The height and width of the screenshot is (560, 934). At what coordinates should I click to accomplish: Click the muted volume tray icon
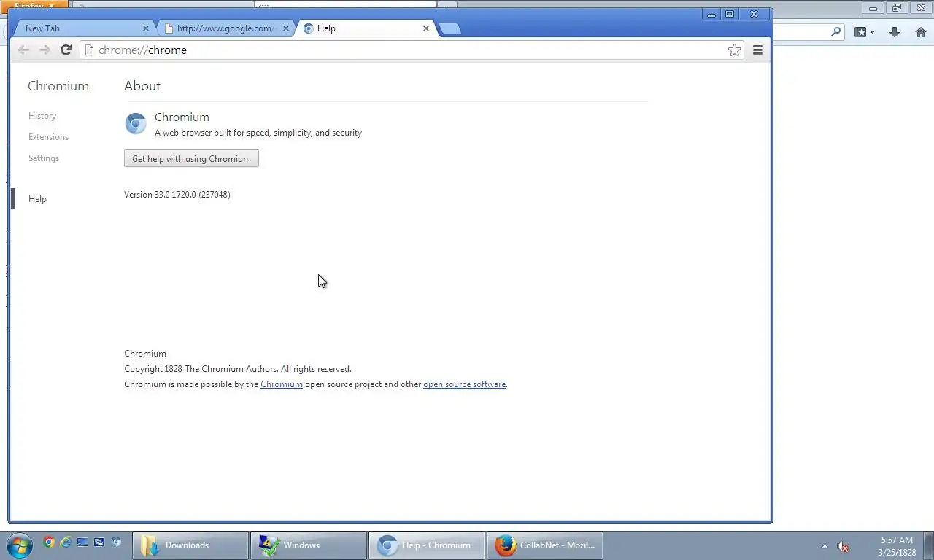point(843,546)
